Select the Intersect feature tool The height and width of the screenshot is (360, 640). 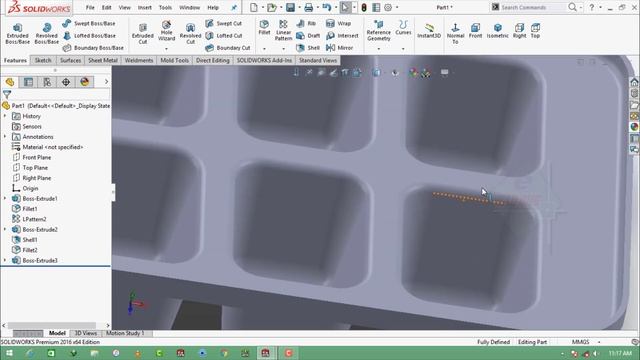click(x=342, y=36)
